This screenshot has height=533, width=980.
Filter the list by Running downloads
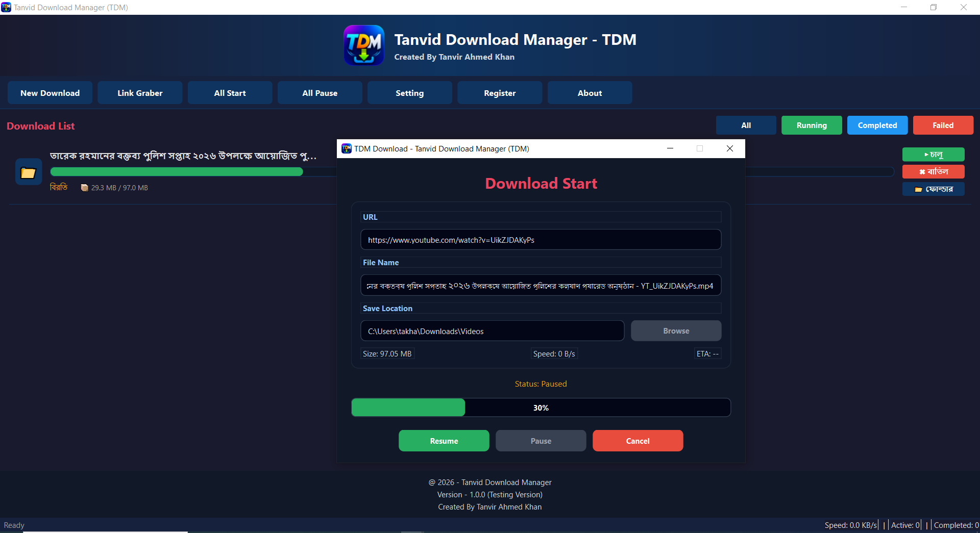(812, 125)
